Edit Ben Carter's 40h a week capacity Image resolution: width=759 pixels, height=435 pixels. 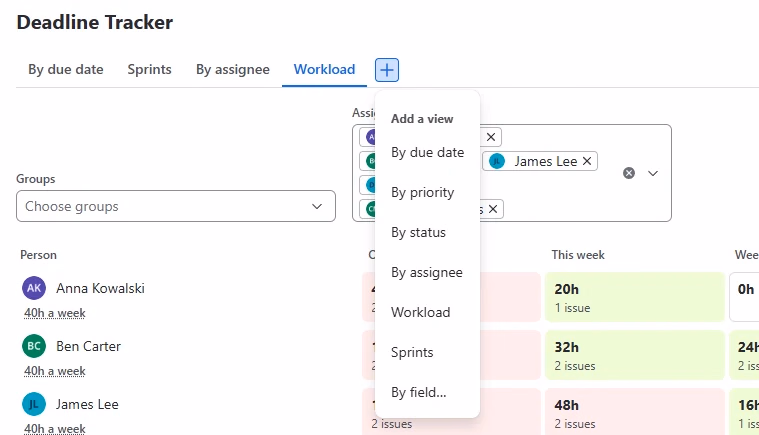click(x=55, y=371)
